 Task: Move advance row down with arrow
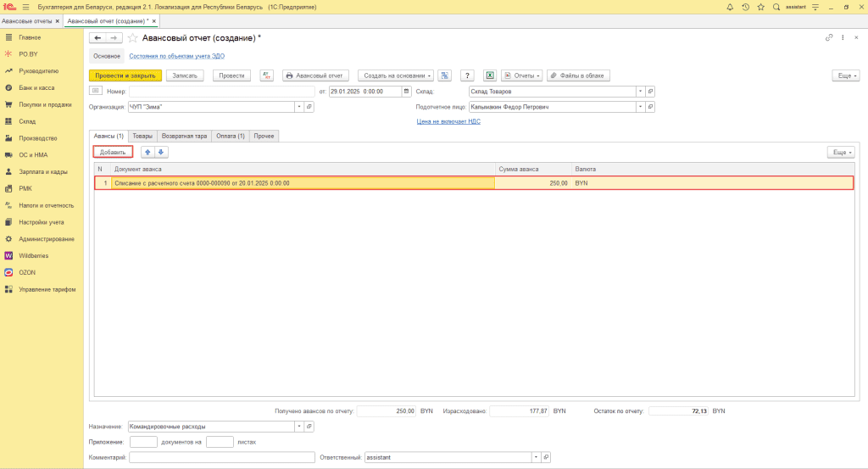(x=161, y=152)
